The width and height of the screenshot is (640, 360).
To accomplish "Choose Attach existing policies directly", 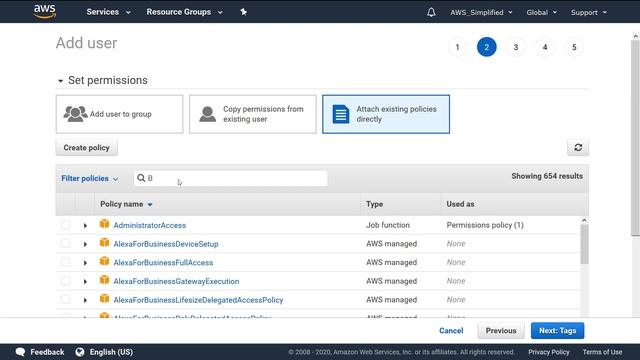I will [x=386, y=114].
